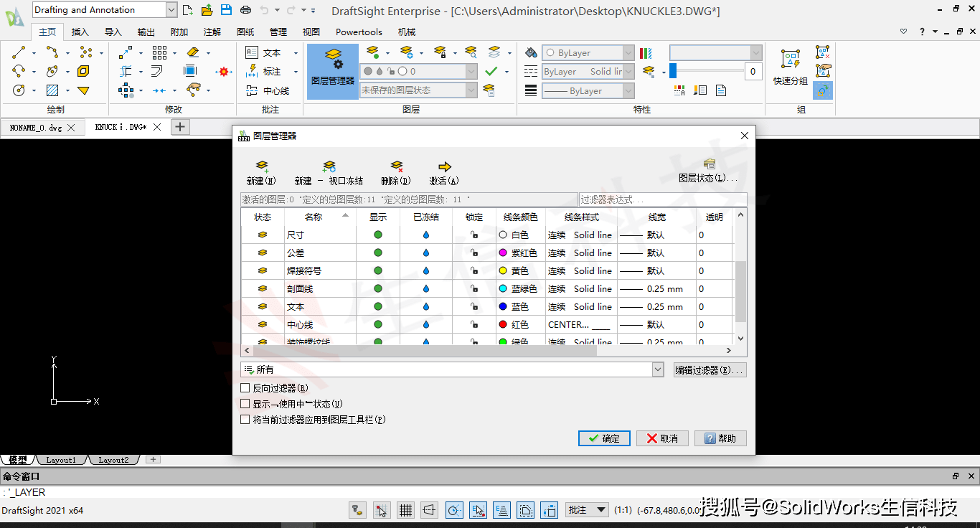Toggle the grid display icon in status bar
The image size is (980, 528).
pyautogui.click(x=405, y=509)
